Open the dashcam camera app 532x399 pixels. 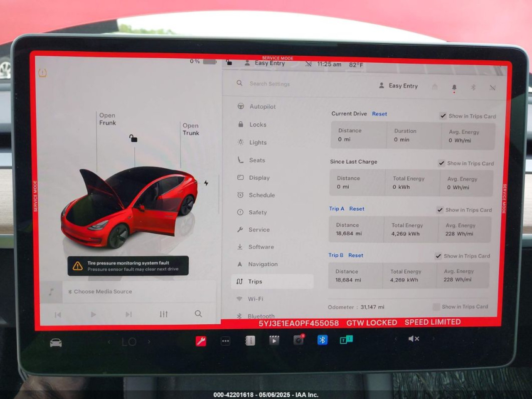[x=298, y=340]
